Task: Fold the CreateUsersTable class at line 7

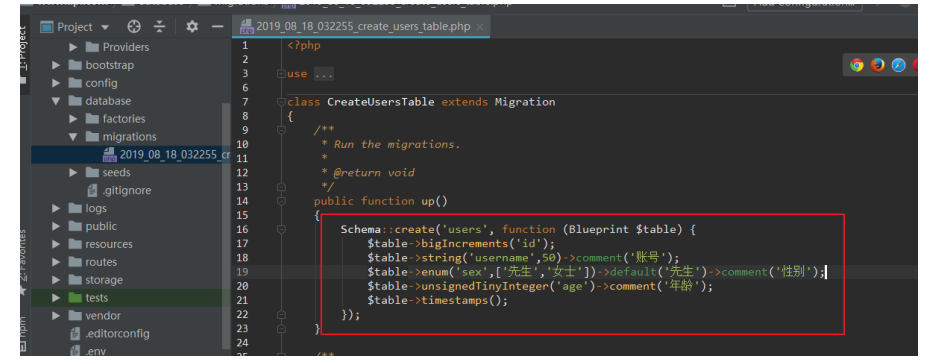Action: (281, 102)
